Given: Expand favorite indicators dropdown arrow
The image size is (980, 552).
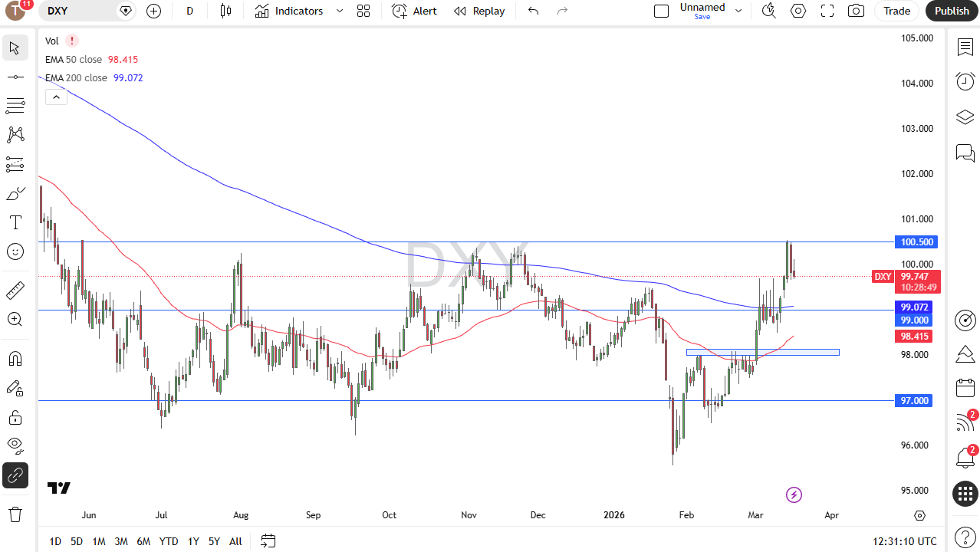Looking at the screenshot, I should pos(340,11).
